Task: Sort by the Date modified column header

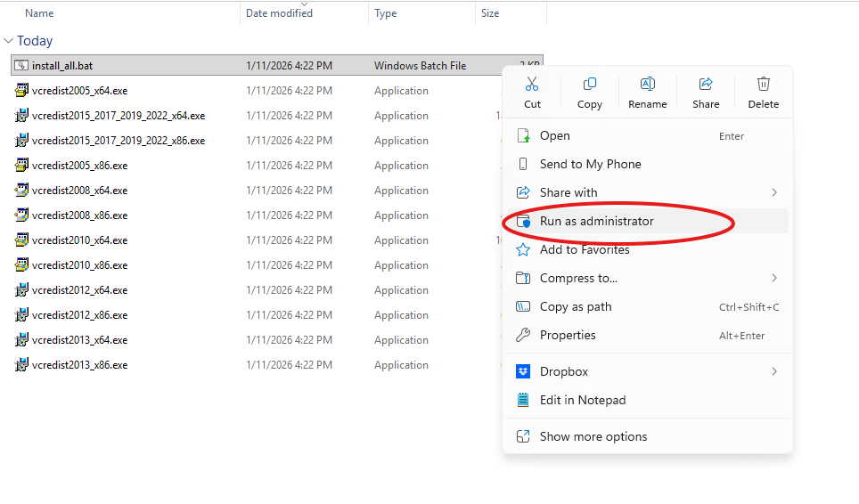Action: coord(280,13)
